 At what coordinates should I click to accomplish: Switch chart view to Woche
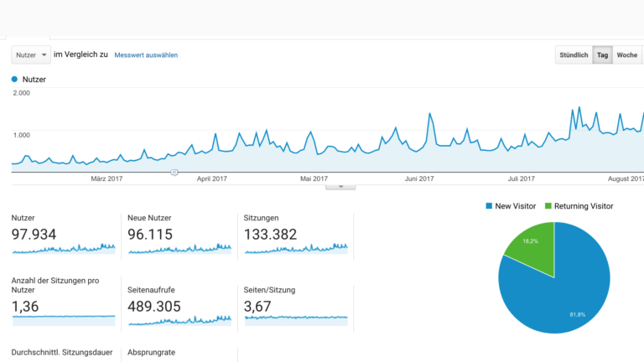(x=627, y=55)
